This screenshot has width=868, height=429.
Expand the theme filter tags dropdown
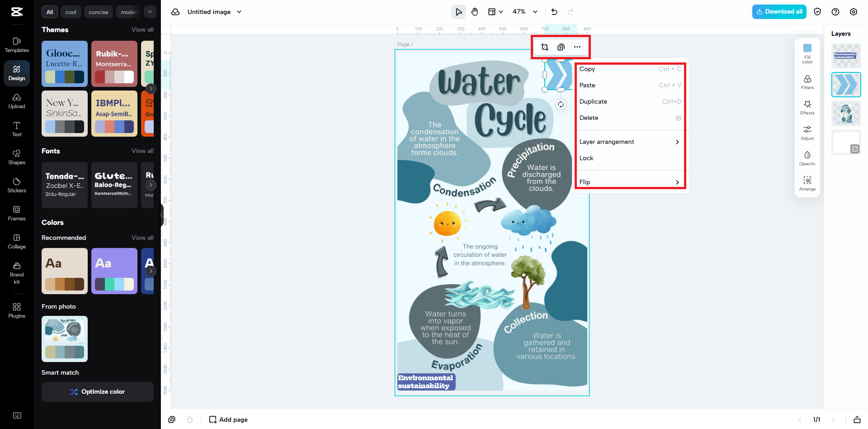click(150, 12)
